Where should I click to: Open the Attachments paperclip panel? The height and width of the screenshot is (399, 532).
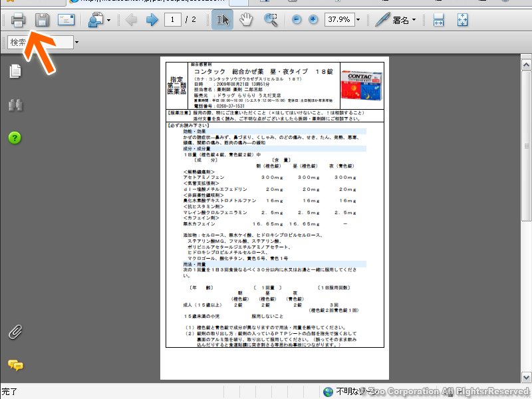pyautogui.click(x=15, y=332)
